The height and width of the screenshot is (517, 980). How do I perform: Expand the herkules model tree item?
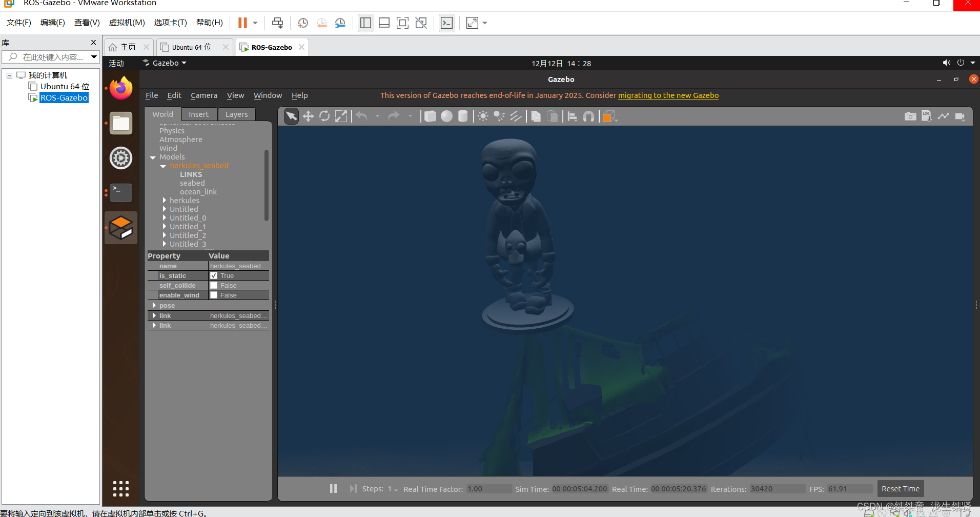[165, 200]
